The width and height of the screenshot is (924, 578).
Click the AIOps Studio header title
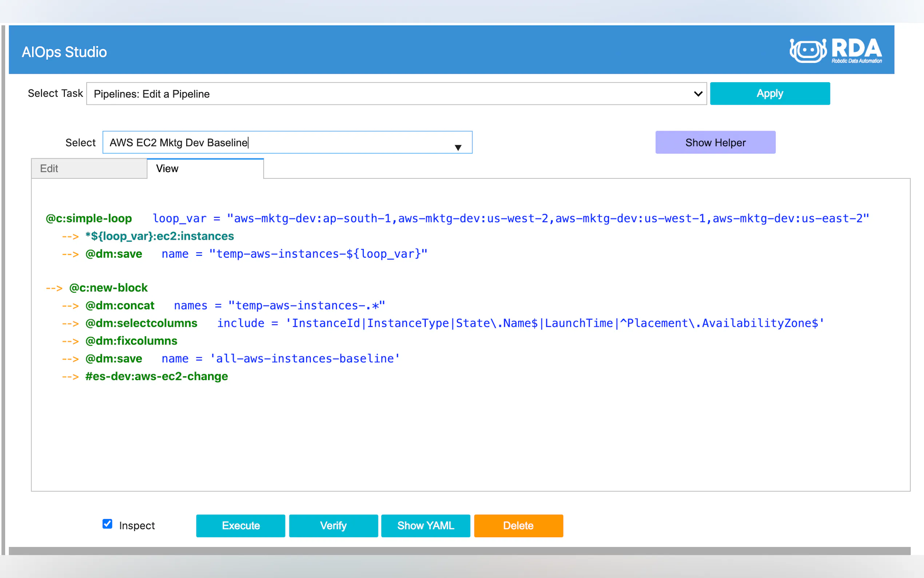coord(64,52)
